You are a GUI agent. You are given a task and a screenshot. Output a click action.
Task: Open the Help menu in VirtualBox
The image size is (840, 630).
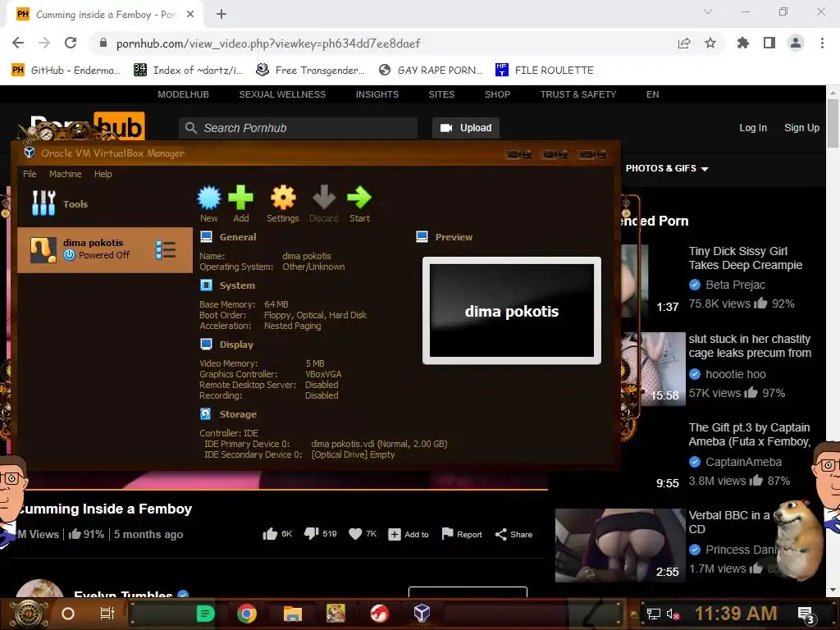(103, 174)
